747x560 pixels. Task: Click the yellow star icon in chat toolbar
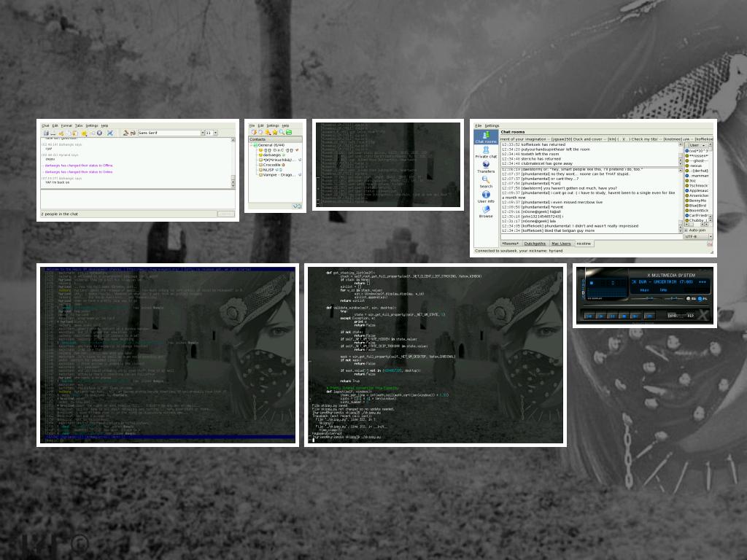pyautogui.click(x=84, y=133)
